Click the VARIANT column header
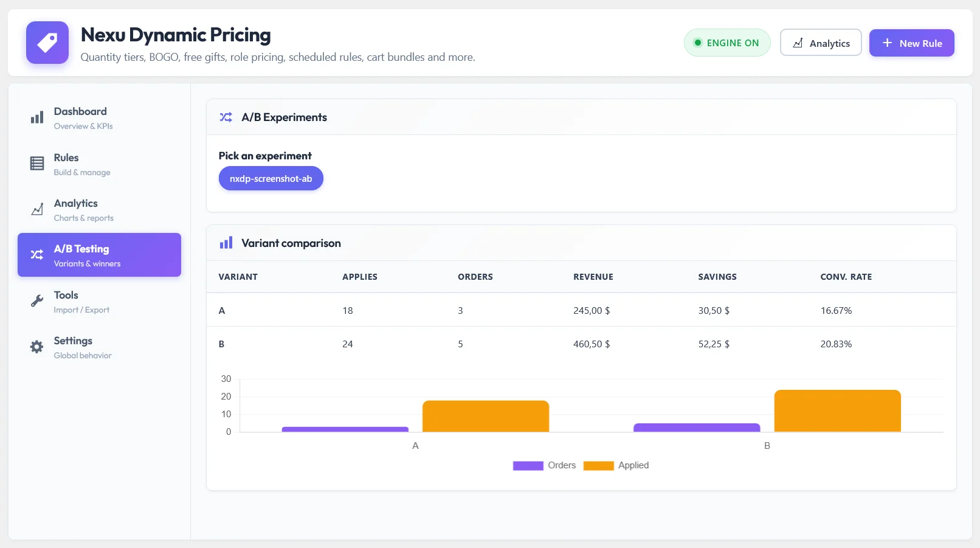This screenshot has height=548, width=980. point(238,277)
